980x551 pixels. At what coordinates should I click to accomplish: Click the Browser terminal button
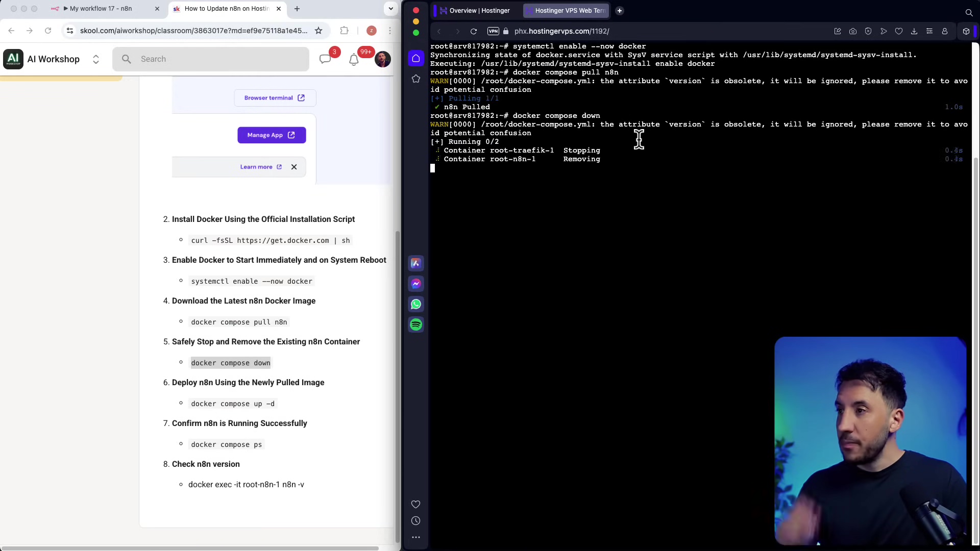tap(275, 98)
